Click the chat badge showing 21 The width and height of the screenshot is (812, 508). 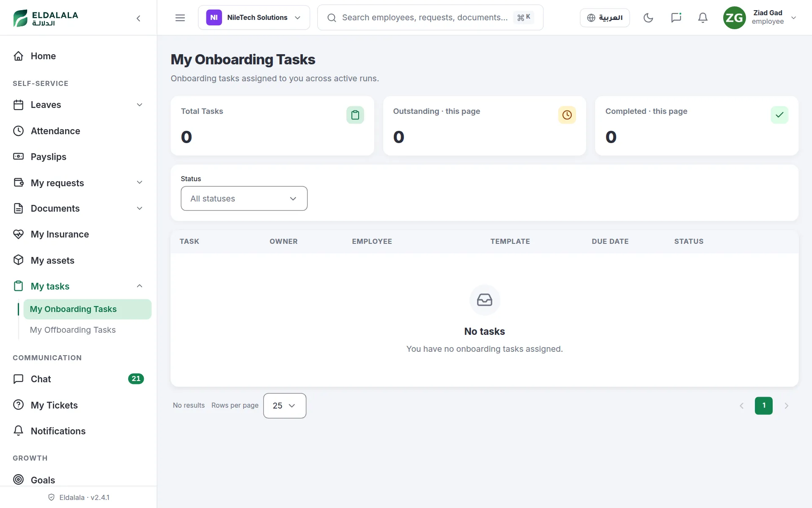(x=136, y=379)
